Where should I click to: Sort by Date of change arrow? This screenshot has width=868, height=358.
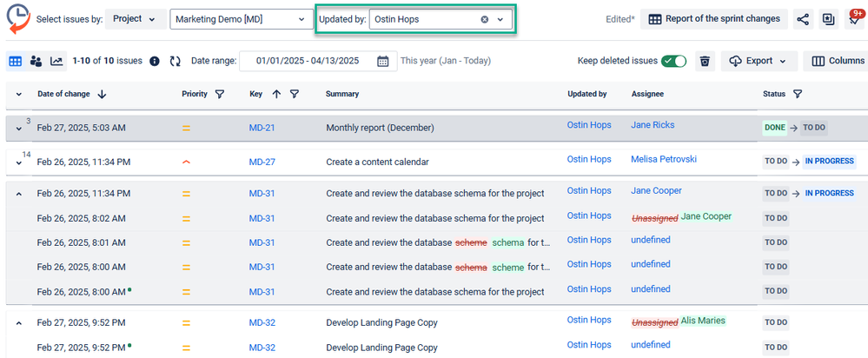click(x=102, y=94)
